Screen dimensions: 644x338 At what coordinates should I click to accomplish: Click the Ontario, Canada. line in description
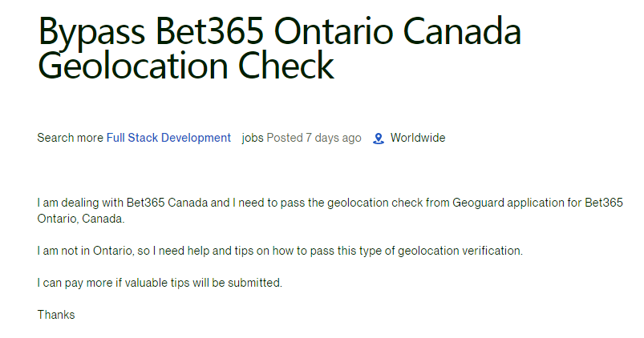(81, 219)
